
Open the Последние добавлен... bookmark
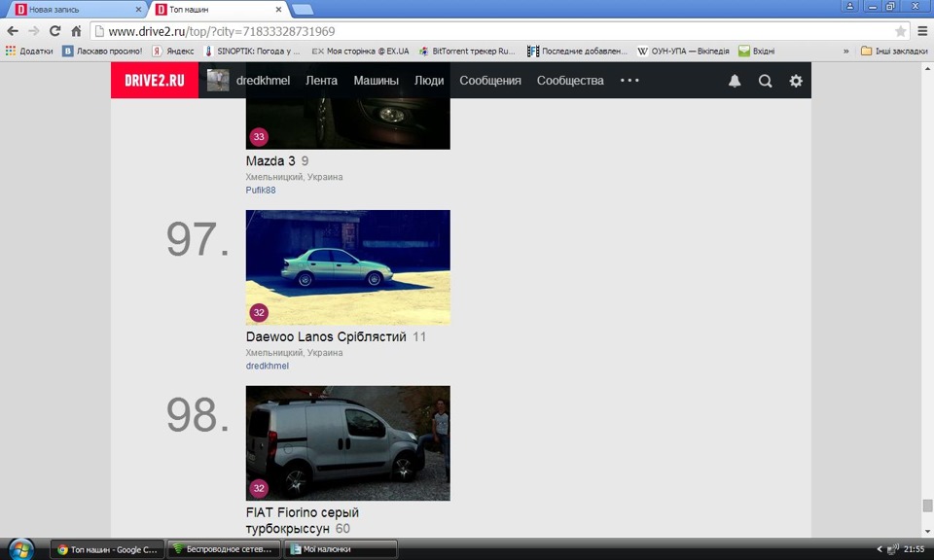click(577, 52)
